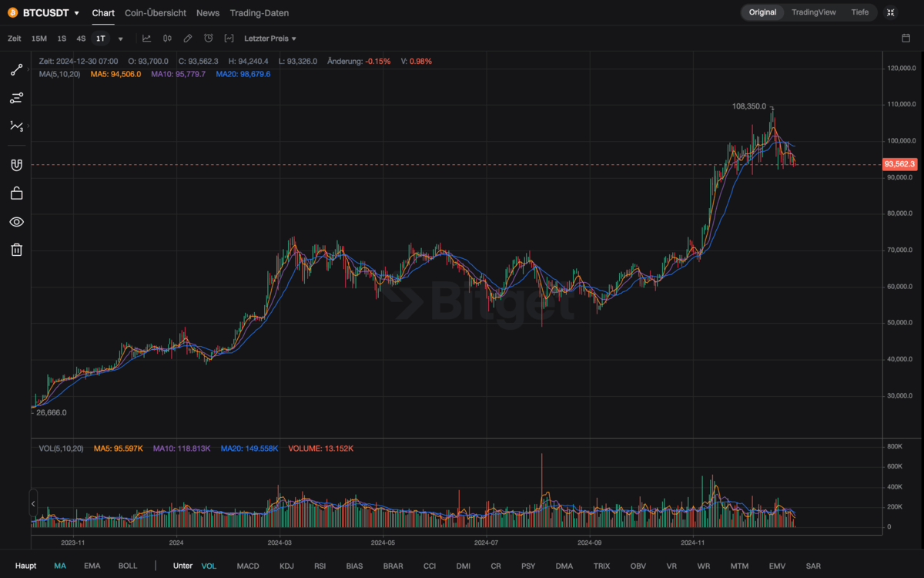Open the Coin-Übersicht tab

(156, 13)
